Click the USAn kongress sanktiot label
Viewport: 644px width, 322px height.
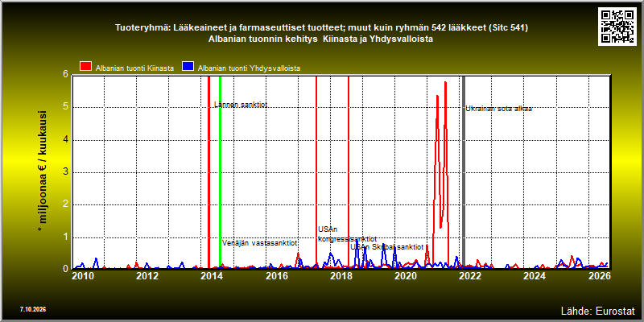347,234
